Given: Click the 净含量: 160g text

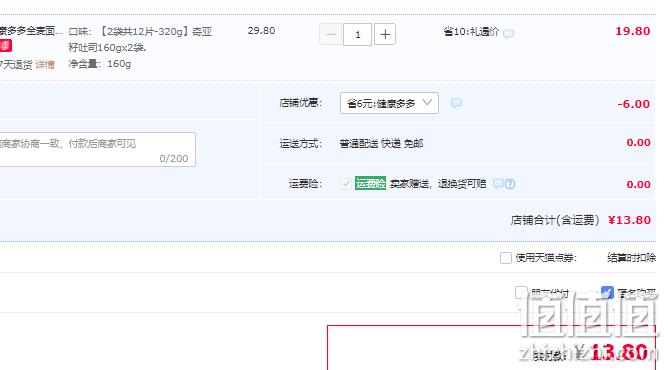Looking at the screenshot, I should tap(100, 64).
